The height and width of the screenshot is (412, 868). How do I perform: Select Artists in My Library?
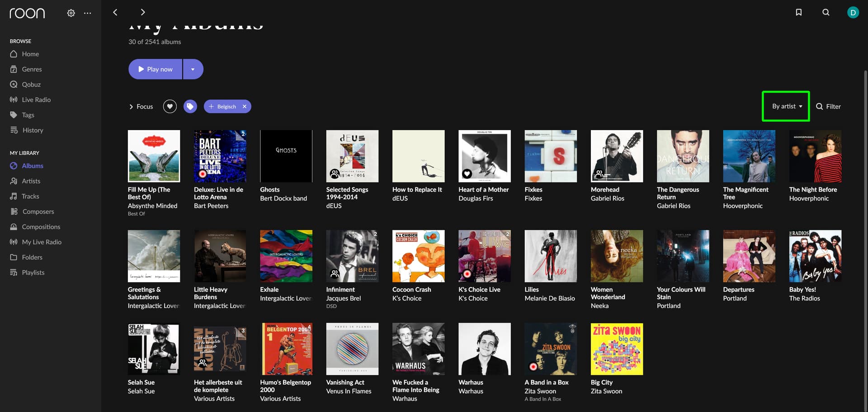(31, 181)
